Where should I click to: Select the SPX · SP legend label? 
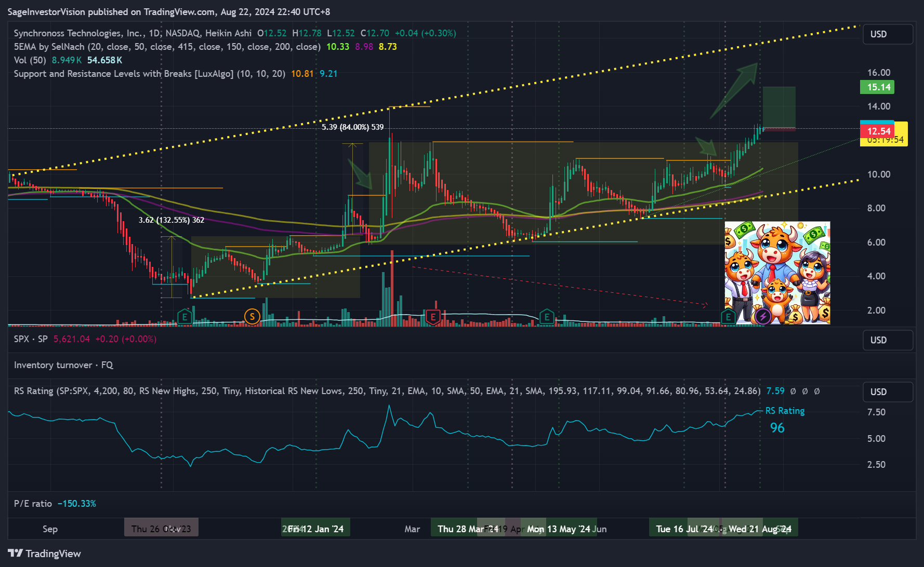pyautogui.click(x=31, y=339)
